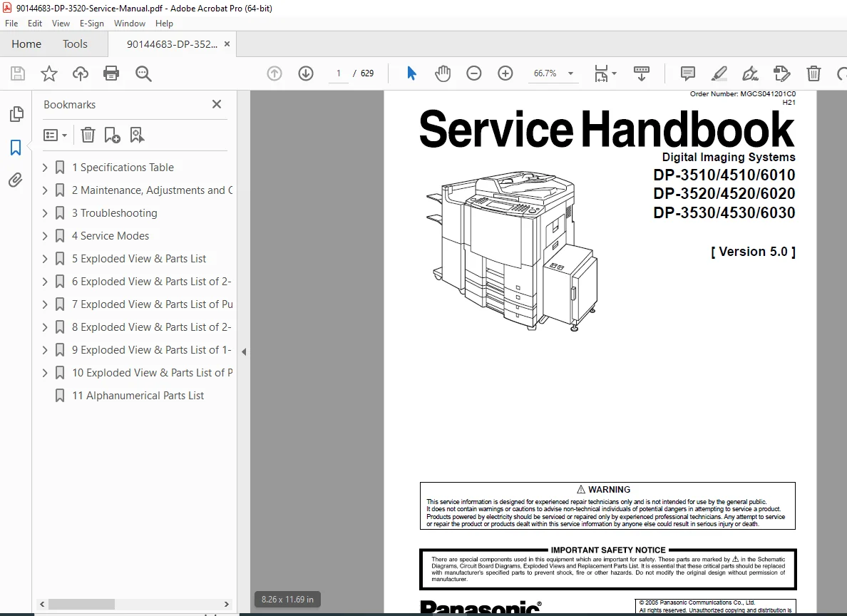Viewport: 847px width, 616px height.
Task: Open Page Thumbnails sidebar panel
Action: [x=16, y=114]
